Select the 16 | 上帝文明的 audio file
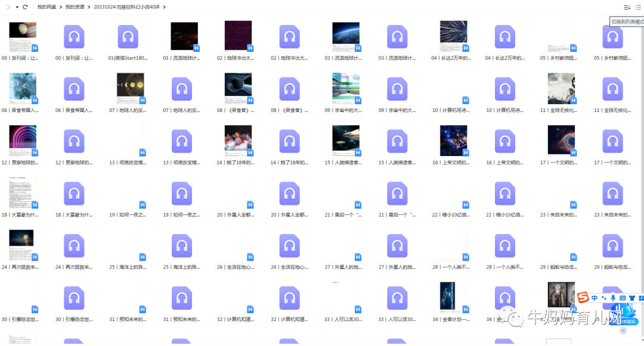The height and width of the screenshot is (346, 644). pyautogui.click(x=505, y=141)
